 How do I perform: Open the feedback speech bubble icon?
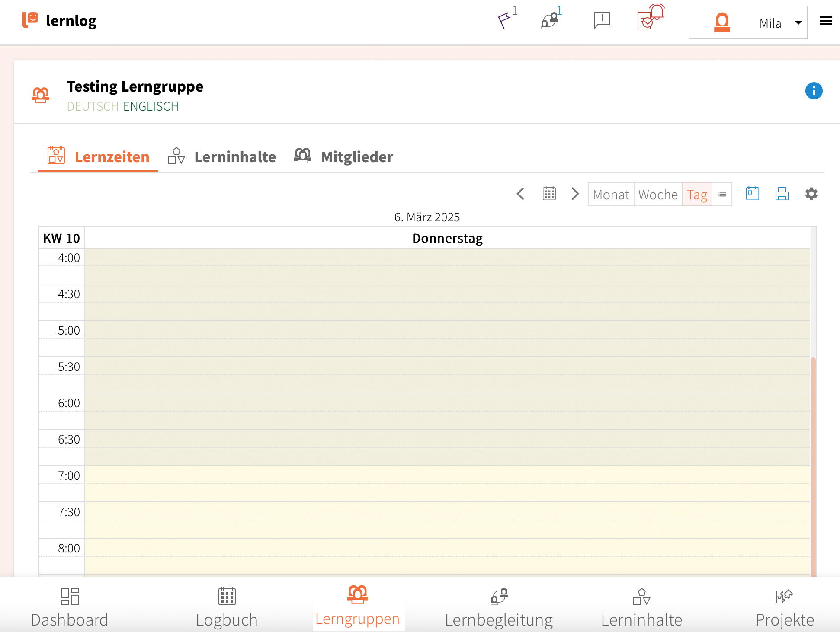pos(602,20)
